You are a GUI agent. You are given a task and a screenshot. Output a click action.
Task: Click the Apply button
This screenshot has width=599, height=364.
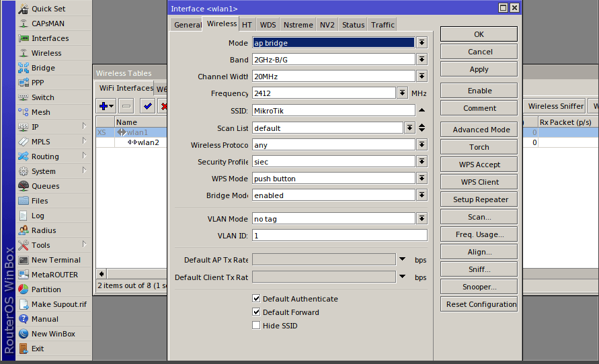(479, 69)
